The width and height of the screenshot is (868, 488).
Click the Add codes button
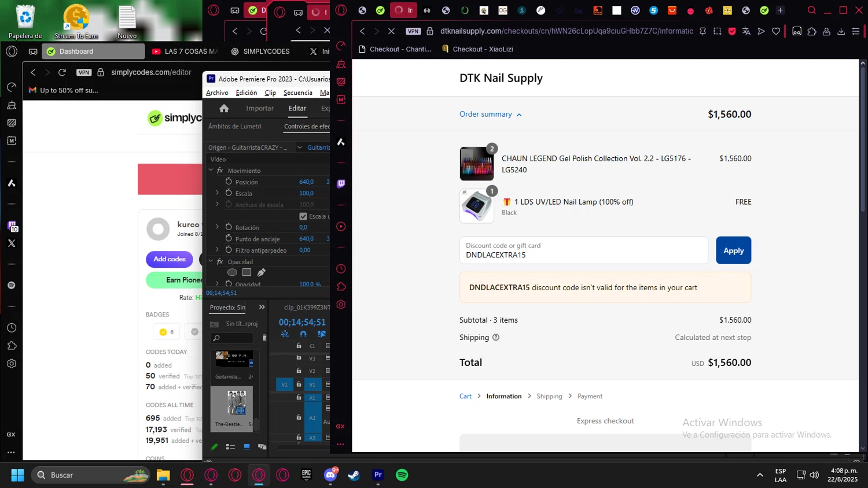(170, 259)
